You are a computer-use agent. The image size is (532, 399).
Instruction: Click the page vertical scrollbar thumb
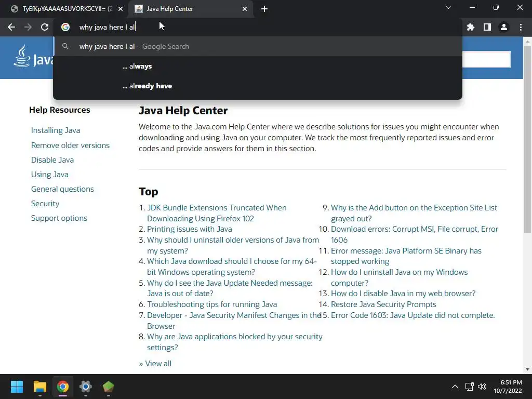[x=527, y=139]
